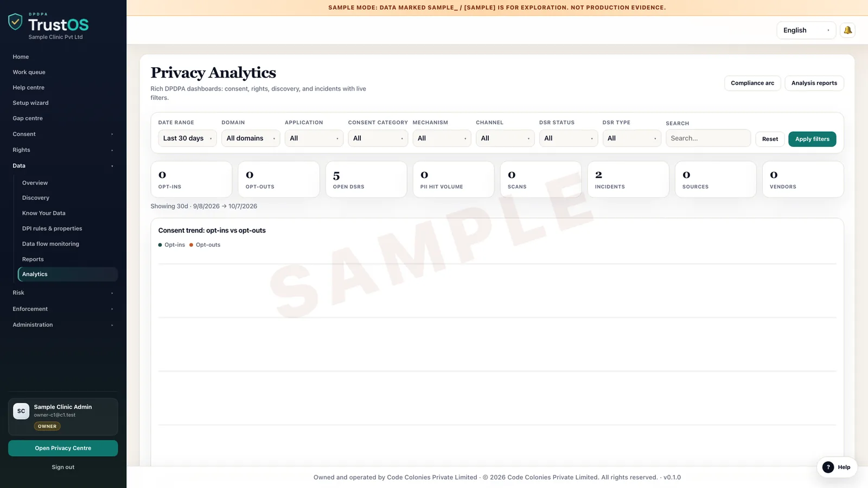Select Overview under Data
Screen dimensions: 868x488
pos(68,183)
